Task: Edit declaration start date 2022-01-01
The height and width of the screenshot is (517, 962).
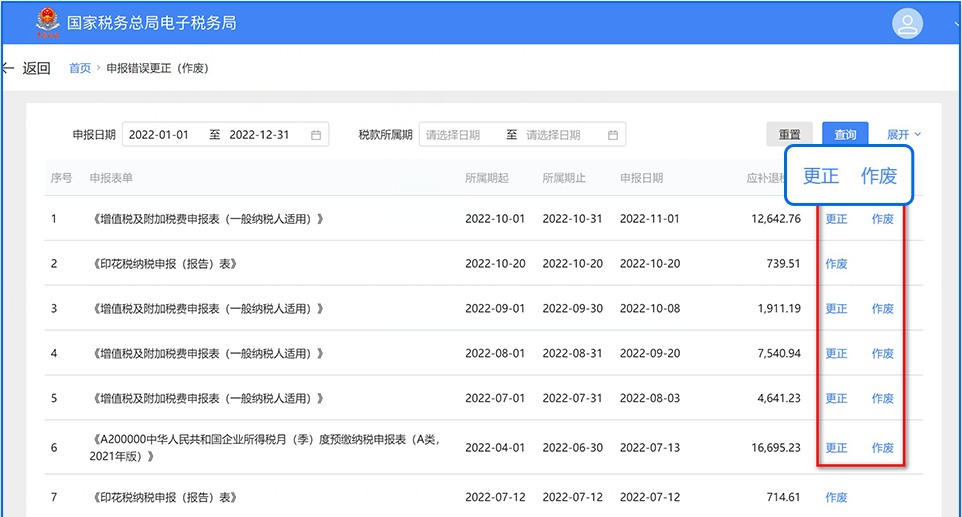Action: pyautogui.click(x=160, y=135)
